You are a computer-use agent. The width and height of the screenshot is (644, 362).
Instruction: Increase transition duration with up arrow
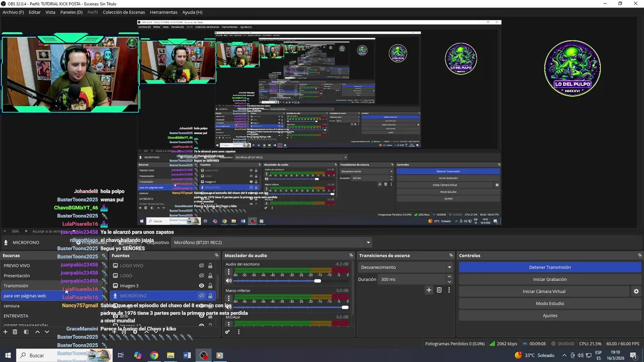[x=449, y=277]
